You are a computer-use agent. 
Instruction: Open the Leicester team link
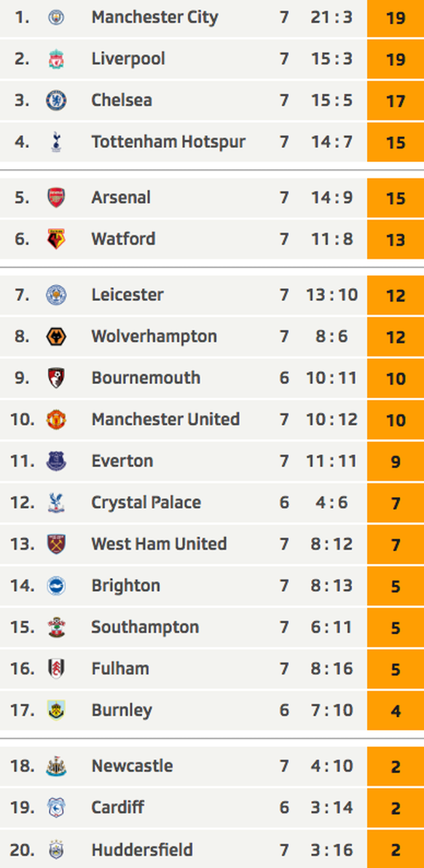[x=127, y=294]
